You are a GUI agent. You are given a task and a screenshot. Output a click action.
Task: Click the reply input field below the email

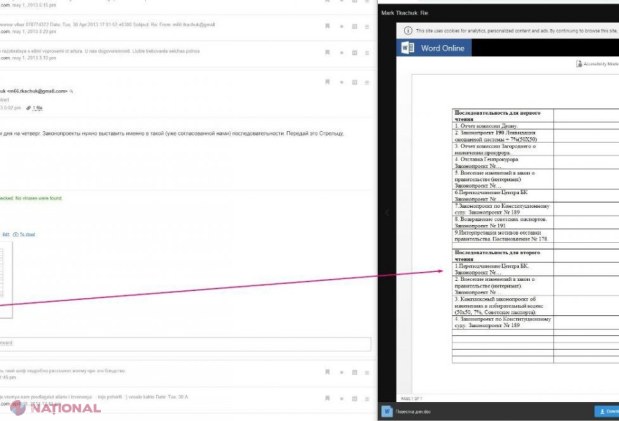[x=184, y=344]
